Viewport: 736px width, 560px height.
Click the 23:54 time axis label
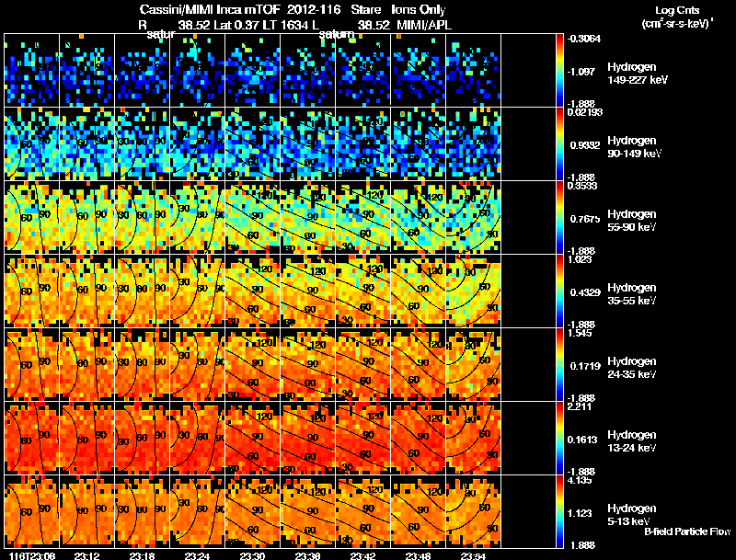[x=473, y=555]
